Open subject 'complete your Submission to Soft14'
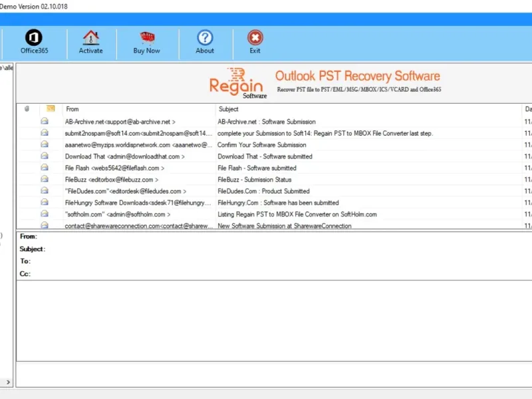532x399 pixels. (325, 134)
